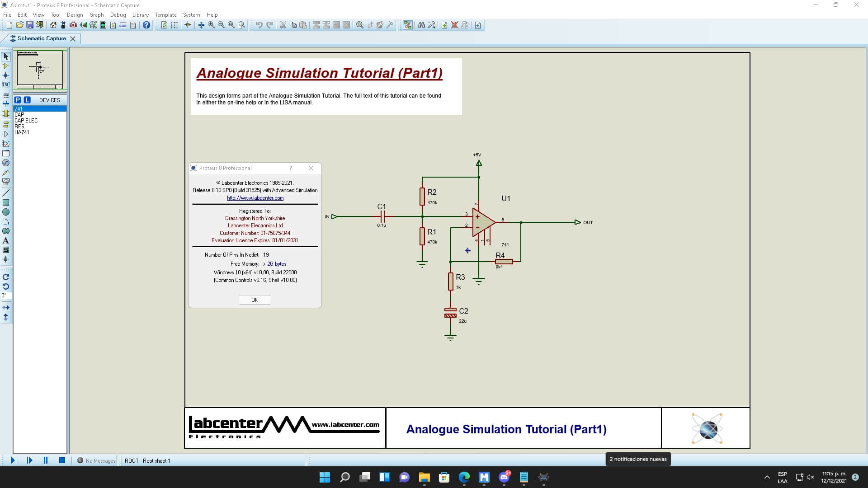Screen dimensions: 868x488
Task: Click the Zoom In magnifier
Action: (211, 25)
